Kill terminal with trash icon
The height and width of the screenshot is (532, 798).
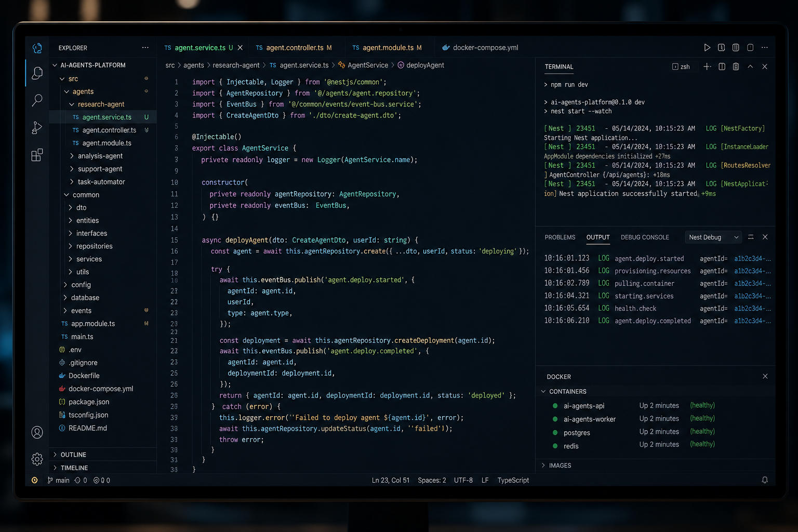(736, 66)
